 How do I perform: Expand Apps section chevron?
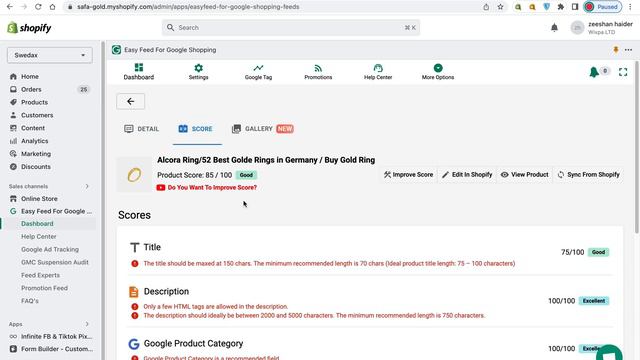[x=87, y=324]
